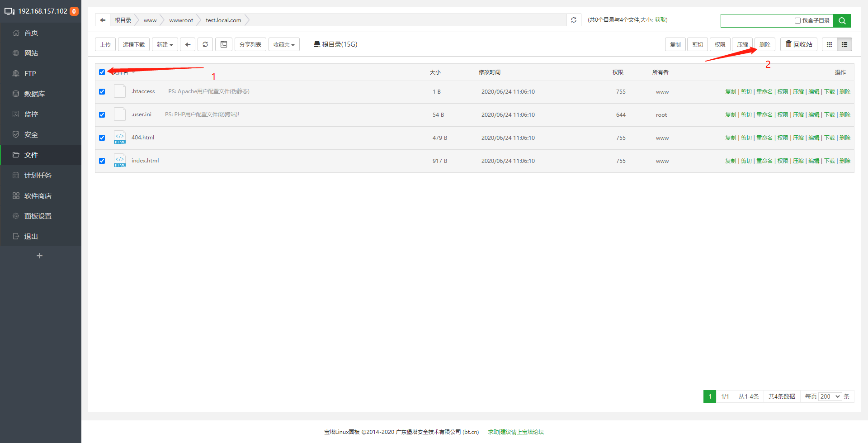868x443 pixels.
Task: Click the www breadcrumb segment
Action: [x=150, y=20]
